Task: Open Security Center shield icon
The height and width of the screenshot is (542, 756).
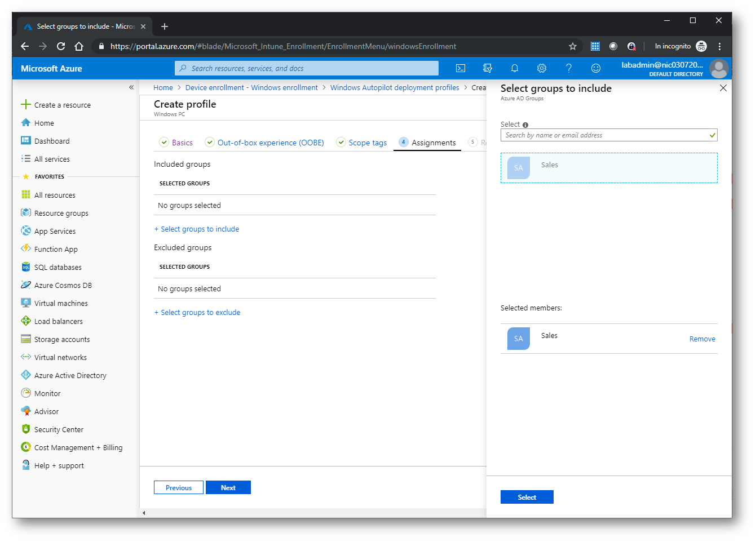Action: [x=26, y=429]
